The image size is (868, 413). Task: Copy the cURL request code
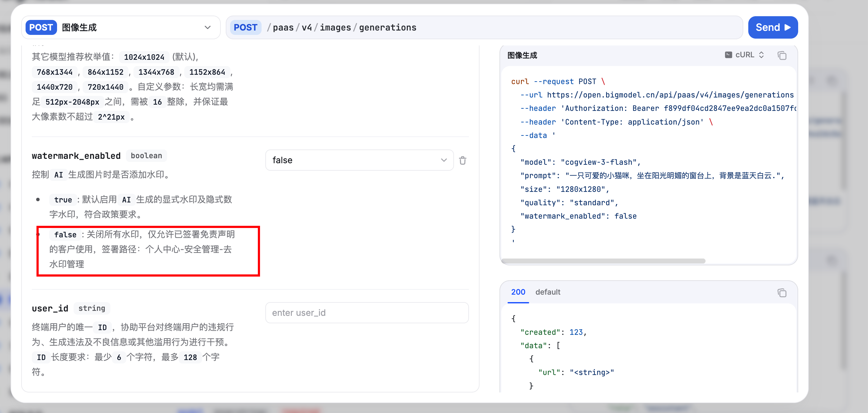click(782, 55)
